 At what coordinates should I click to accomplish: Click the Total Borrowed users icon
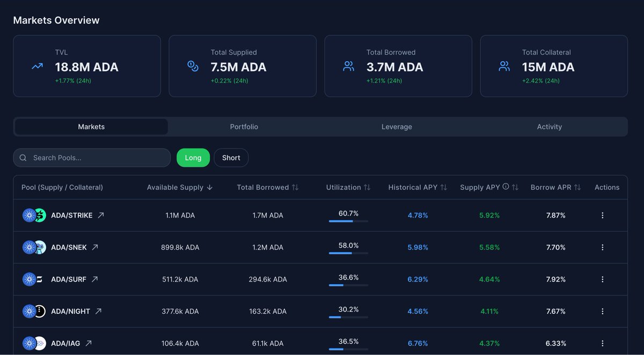click(348, 66)
